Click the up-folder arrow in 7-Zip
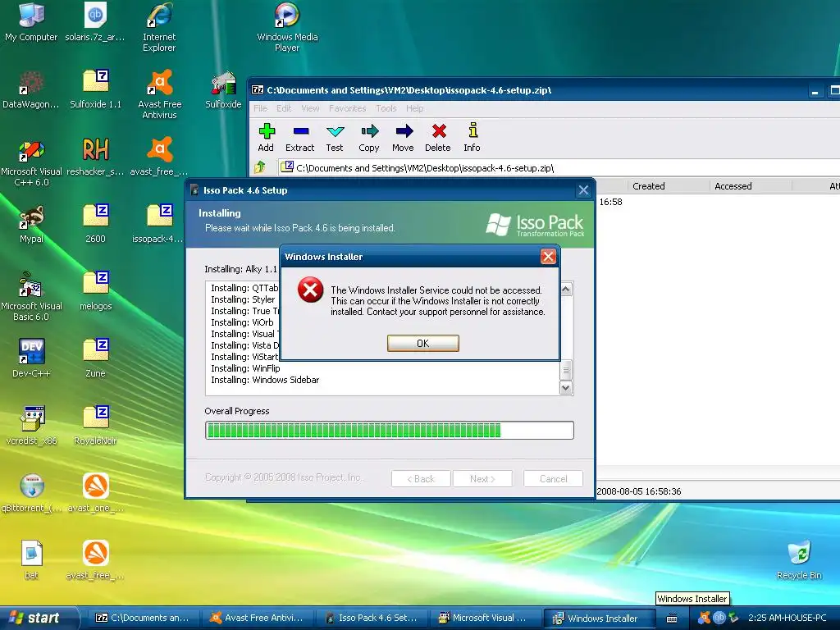The width and height of the screenshot is (840, 630). [x=260, y=167]
